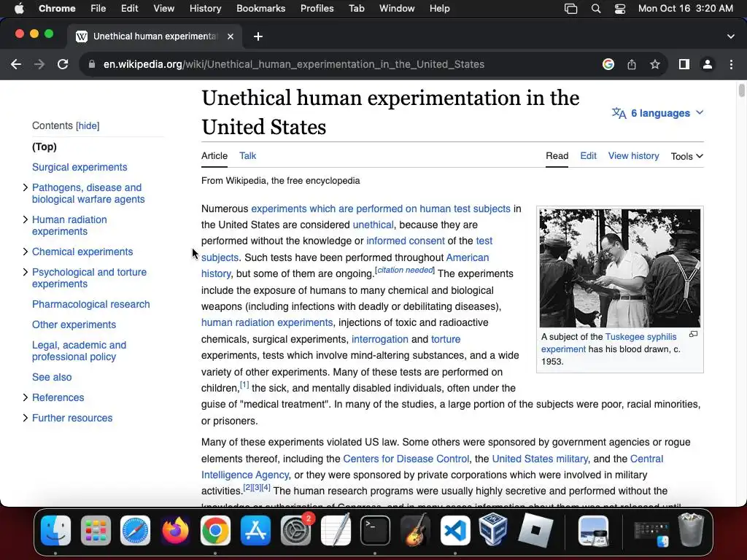Open tab search chevron dropdown

[x=731, y=36]
